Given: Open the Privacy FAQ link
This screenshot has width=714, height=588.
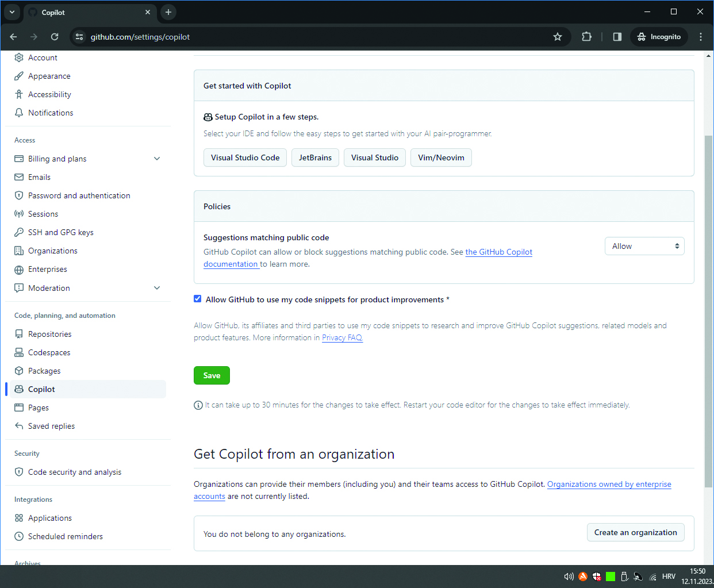Looking at the screenshot, I should (x=342, y=337).
